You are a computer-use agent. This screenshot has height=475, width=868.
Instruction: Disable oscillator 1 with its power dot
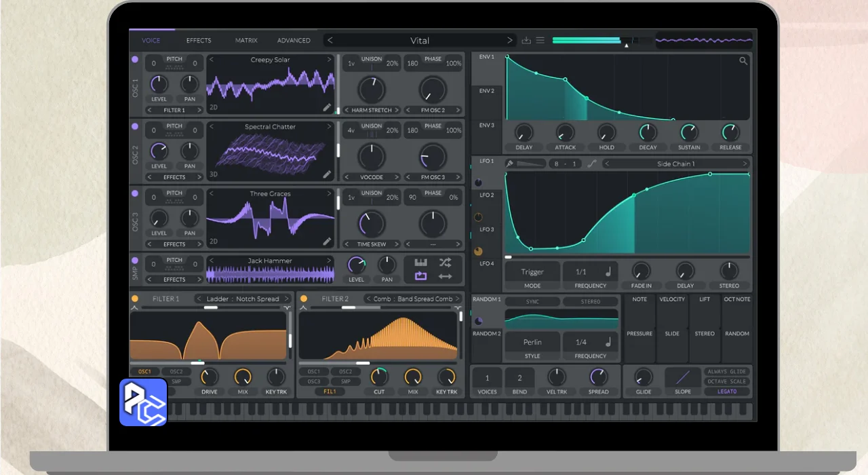tap(135, 60)
